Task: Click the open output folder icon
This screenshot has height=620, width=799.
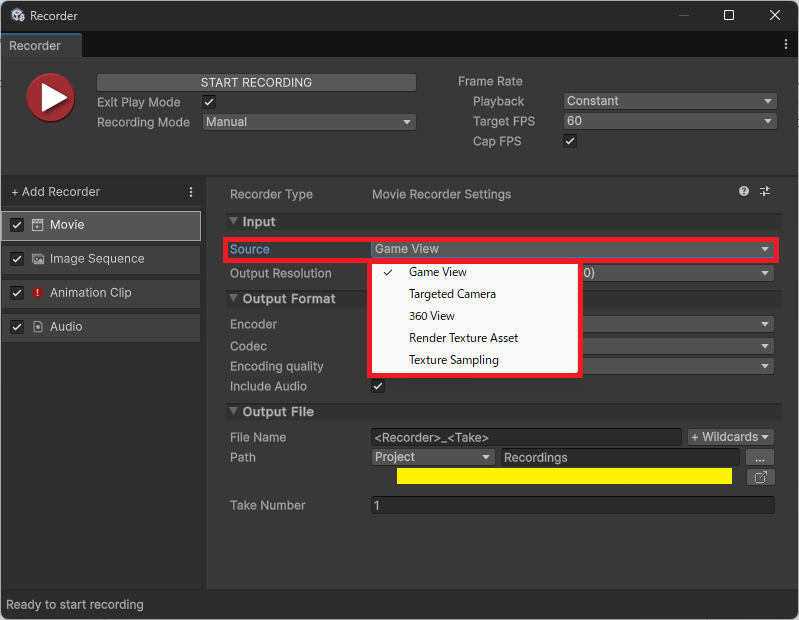Action: (761, 477)
